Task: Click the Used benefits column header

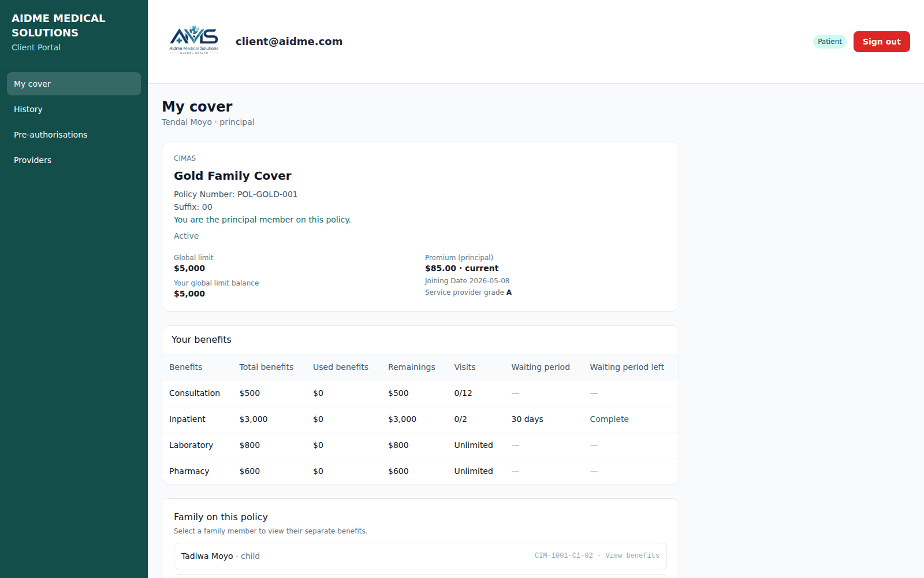Action: pos(341,367)
